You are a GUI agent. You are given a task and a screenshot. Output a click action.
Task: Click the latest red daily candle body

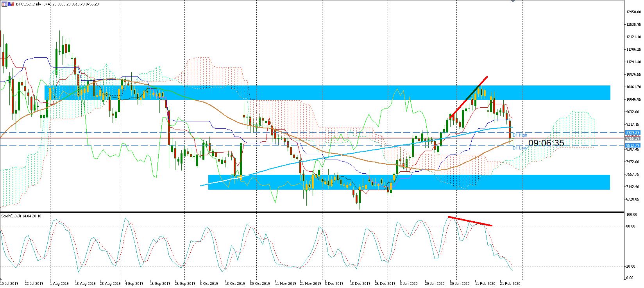[x=510, y=129]
